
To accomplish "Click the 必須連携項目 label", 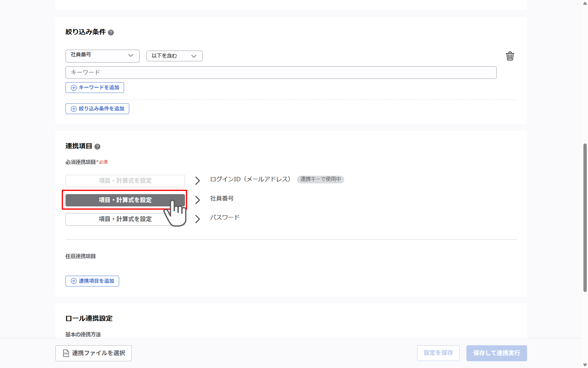I will click(80, 162).
